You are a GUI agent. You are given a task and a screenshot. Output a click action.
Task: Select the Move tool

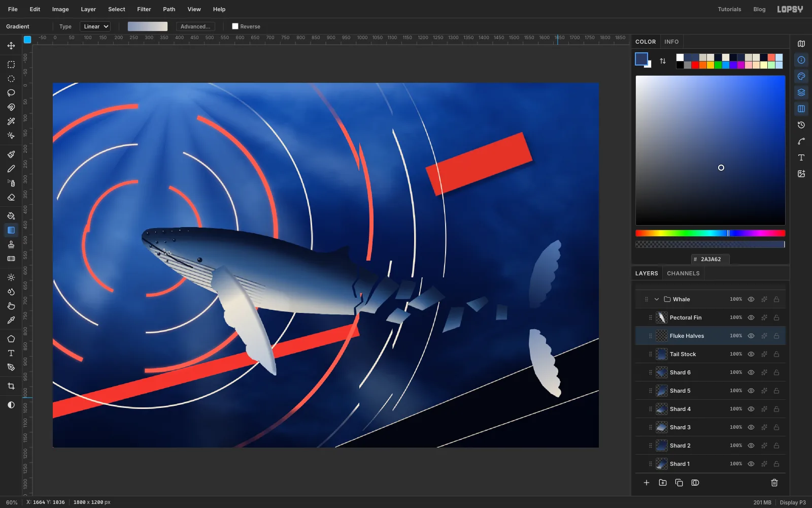pos(11,46)
